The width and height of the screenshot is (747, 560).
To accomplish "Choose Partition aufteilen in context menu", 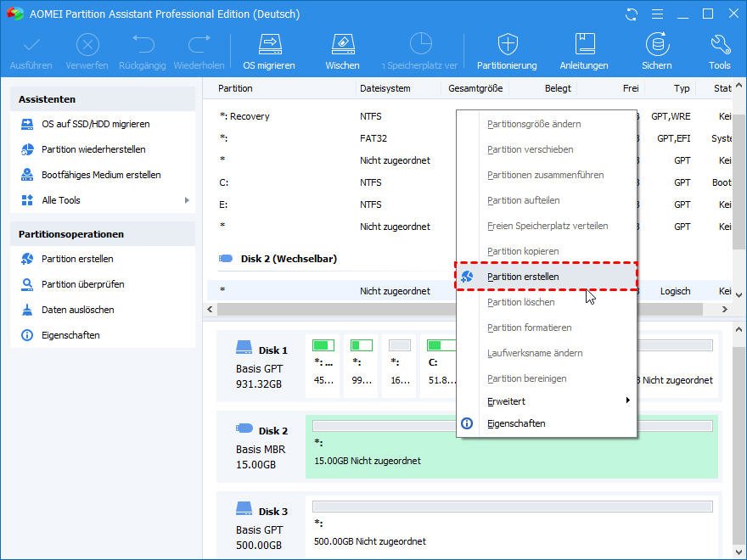I will point(547,200).
